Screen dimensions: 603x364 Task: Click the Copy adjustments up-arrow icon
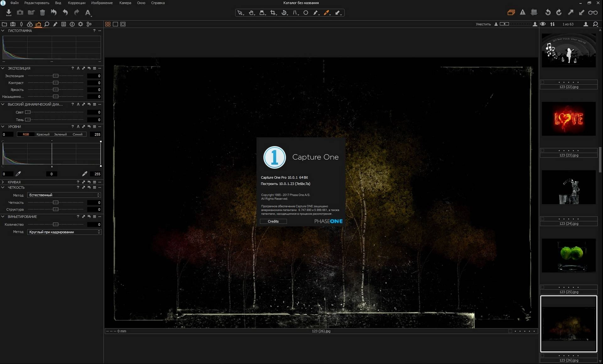pos(570,12)
